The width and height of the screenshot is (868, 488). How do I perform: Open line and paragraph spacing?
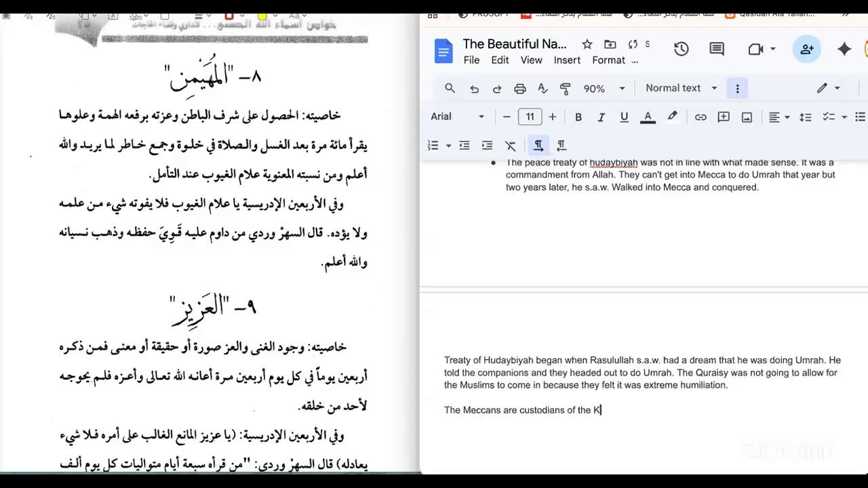pyautogui.click(x=805, y=117)
